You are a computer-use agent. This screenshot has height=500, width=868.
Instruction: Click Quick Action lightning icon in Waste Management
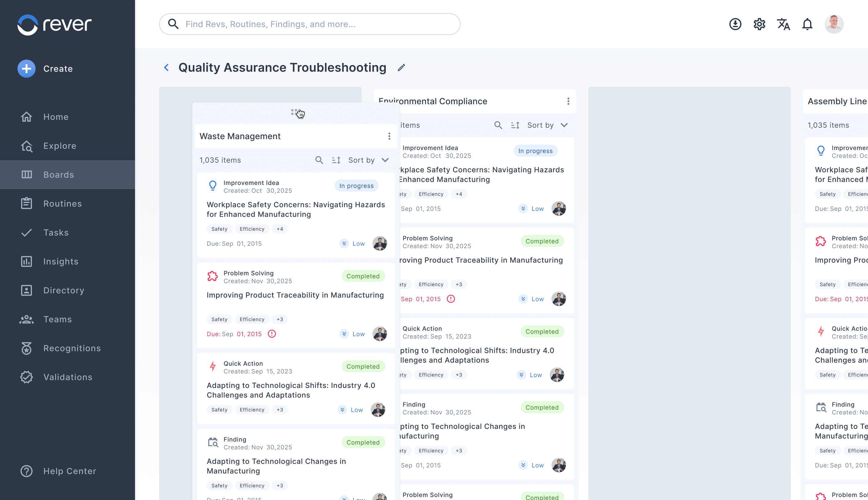coord(213,366)
